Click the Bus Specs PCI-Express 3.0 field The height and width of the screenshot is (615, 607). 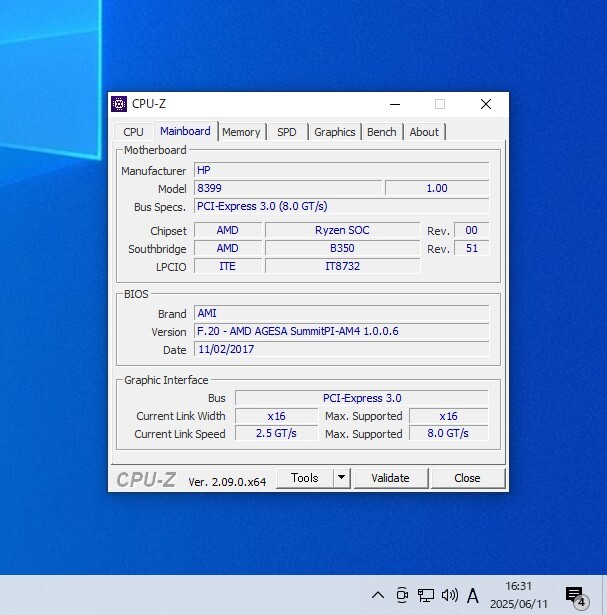coord(342,206)
